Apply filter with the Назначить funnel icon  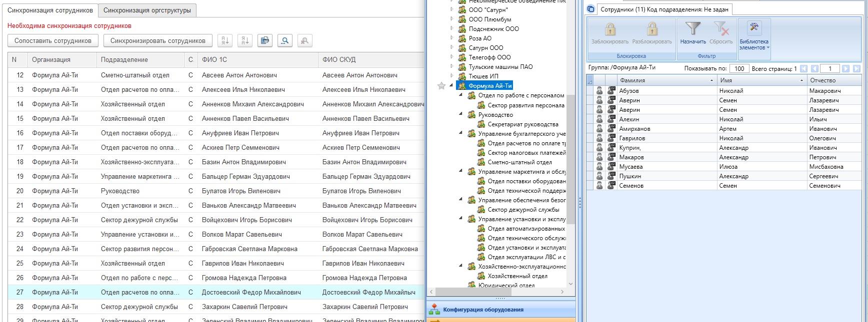point(693,30)
